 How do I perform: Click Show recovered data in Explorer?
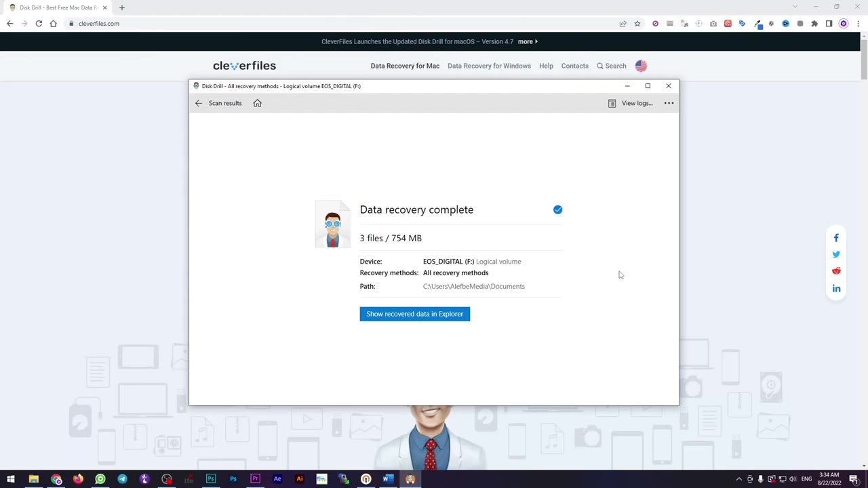tap(415, 314)
